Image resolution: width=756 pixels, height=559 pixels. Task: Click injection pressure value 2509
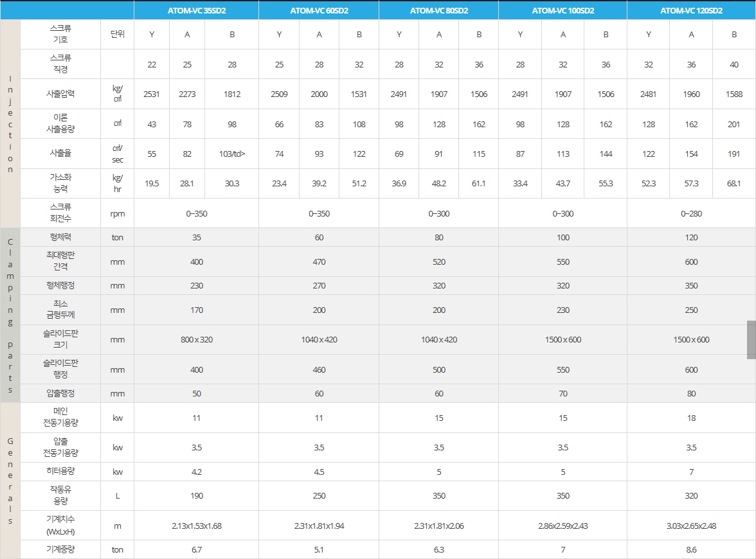279,94
